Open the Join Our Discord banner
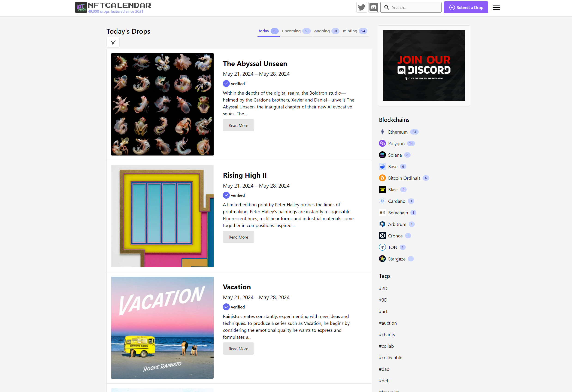Viewport: 572px width, 392px height. (x=424, y=66)
